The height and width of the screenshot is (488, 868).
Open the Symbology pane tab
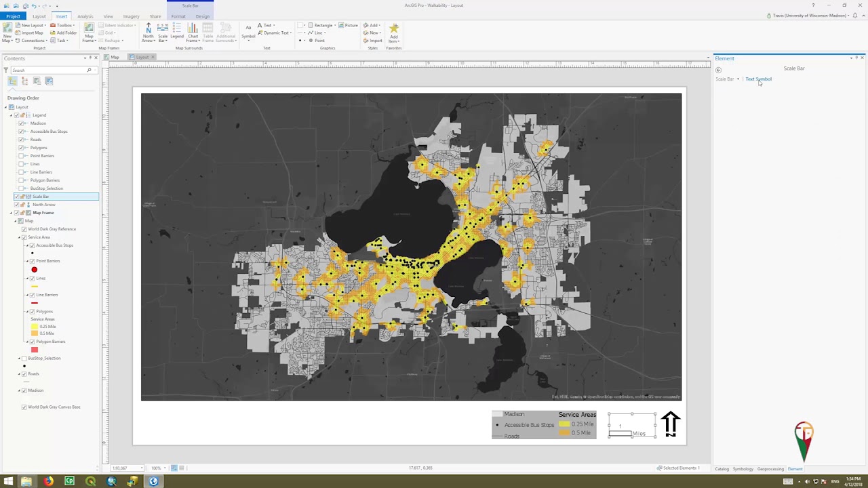click(743, 469)
